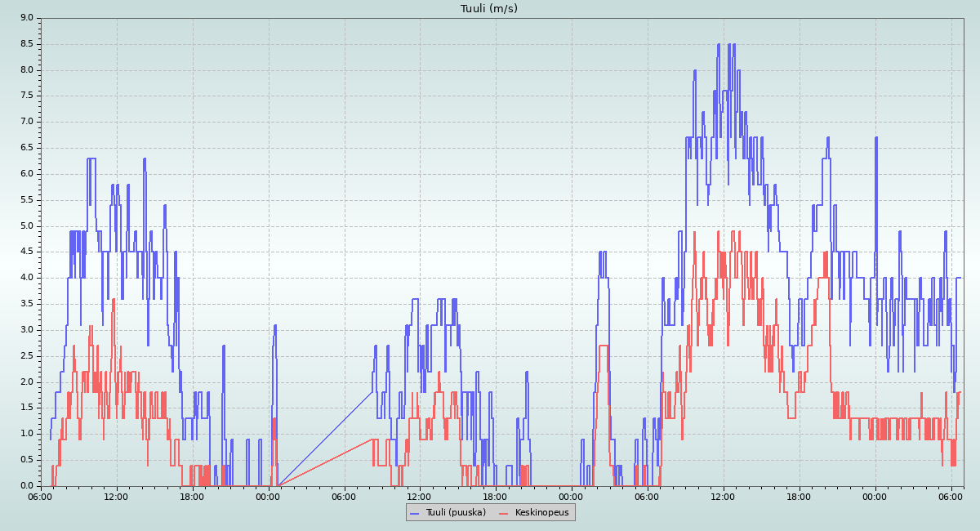Click the chart title Tuuli (m/s)
The width and height of the screenshot is (980, 531).
click(x=489, y=9)
